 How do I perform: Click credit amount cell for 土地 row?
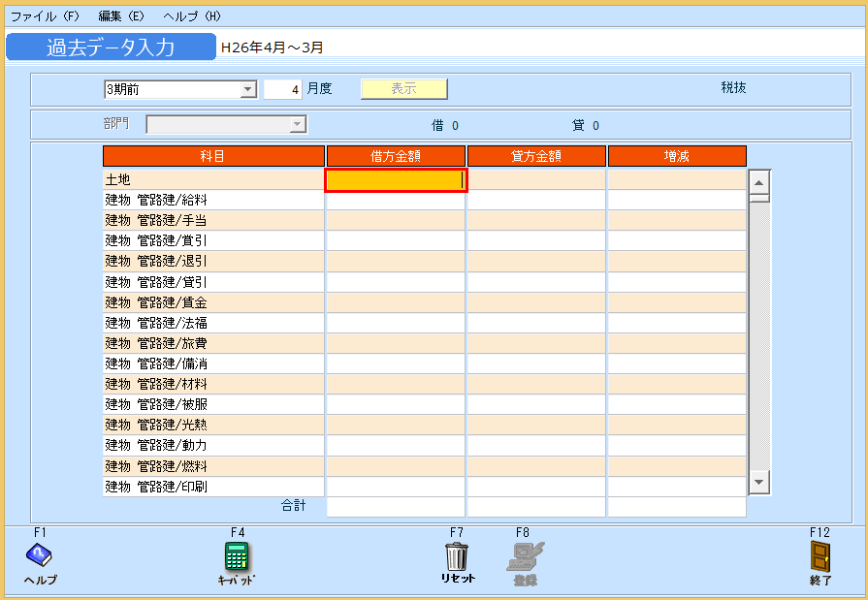[x=536, y=180]
